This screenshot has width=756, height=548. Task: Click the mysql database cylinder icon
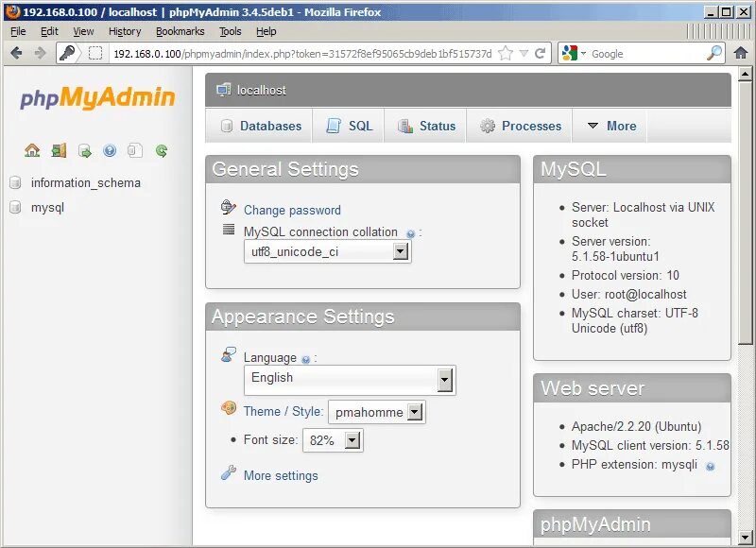(15, 207)
